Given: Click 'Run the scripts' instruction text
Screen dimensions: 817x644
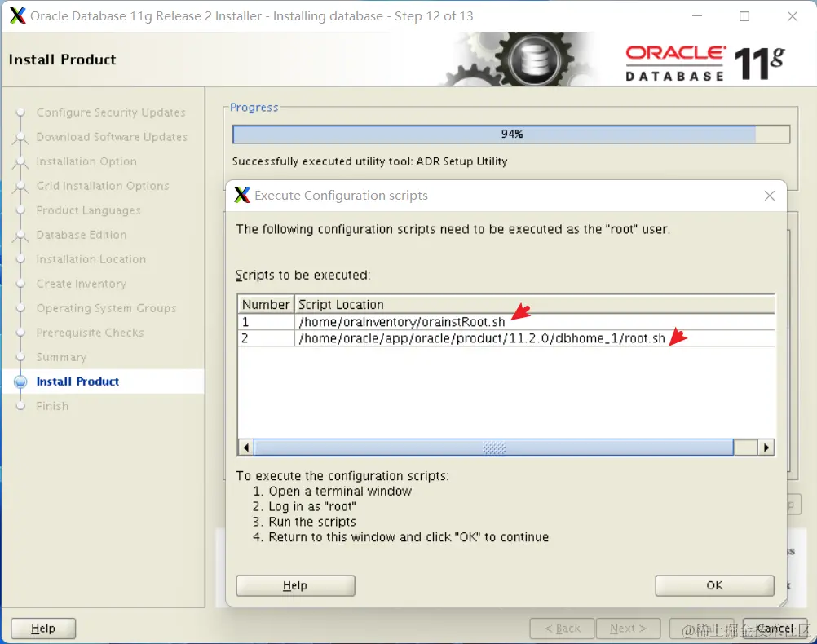Looking at the screenshot, I should pos(312,522).
